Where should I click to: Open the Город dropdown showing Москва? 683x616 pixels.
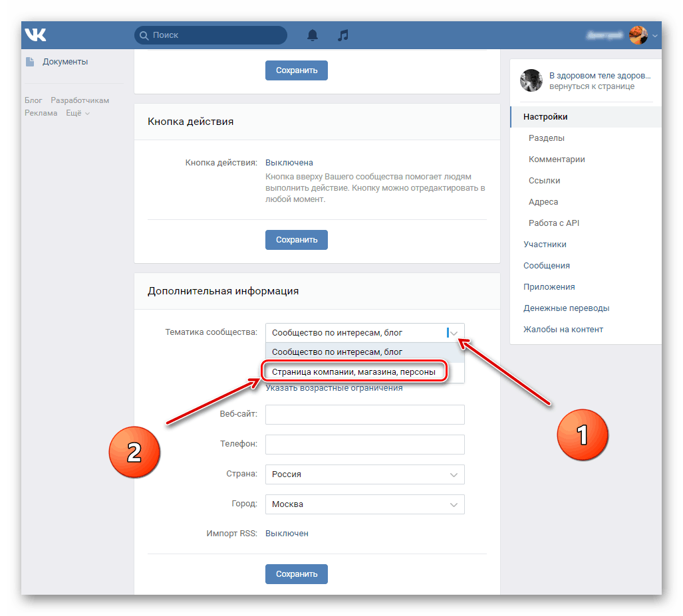pyautogui.click(x=364, y=504)
